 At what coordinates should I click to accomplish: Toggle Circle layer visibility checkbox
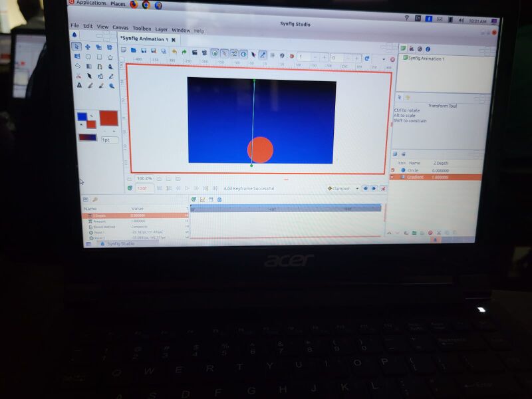[392, 170]
